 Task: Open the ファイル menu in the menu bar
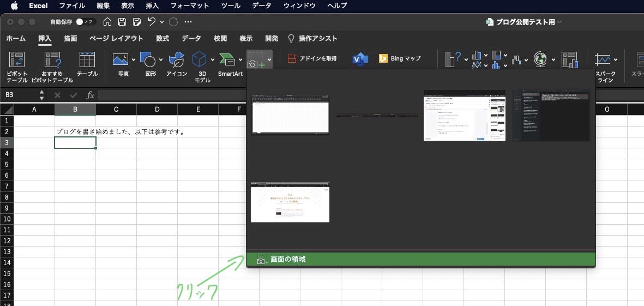(73, 6)
